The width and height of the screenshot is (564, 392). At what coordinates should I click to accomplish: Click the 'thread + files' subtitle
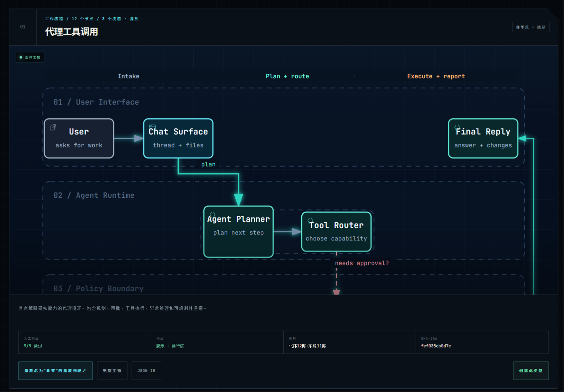tap(178, 145)
